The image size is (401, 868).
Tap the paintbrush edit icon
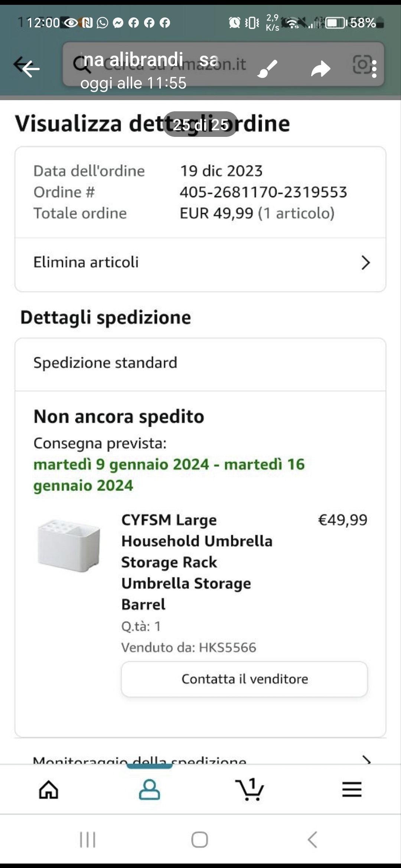pyautogui.click(x=267, y=69)
